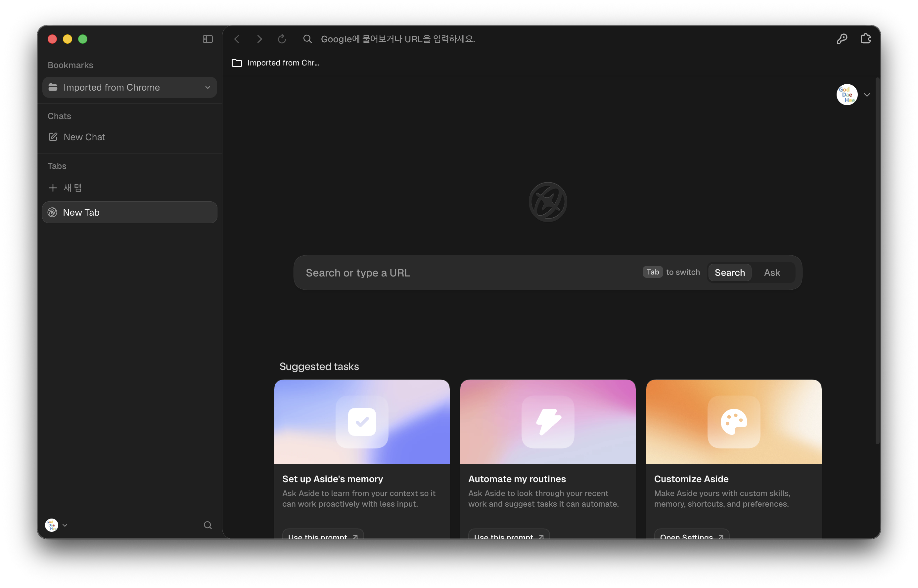Image resolution: width=918 pixels, height=588 pixels.
Task: Click the sidebar search magnifier icon
Action: (x=207, y=525)
